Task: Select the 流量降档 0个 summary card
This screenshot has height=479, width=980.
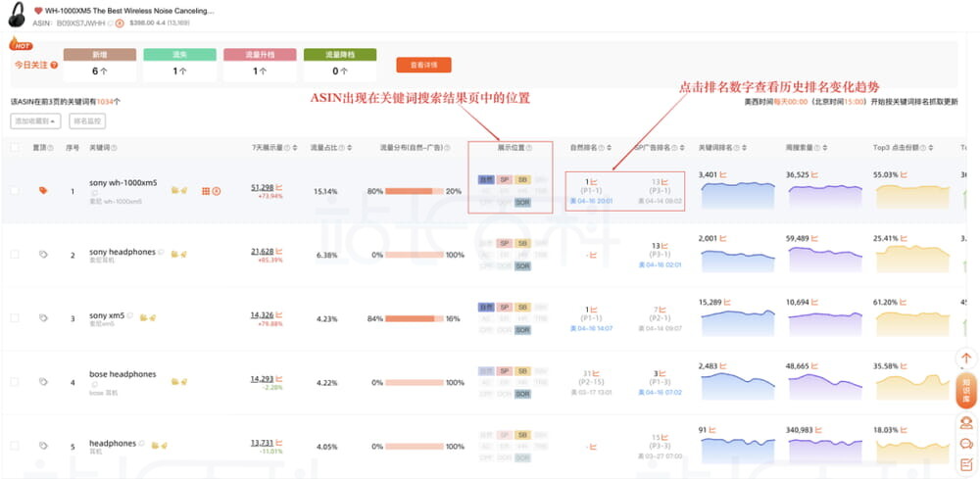Action: coord(340,65)
